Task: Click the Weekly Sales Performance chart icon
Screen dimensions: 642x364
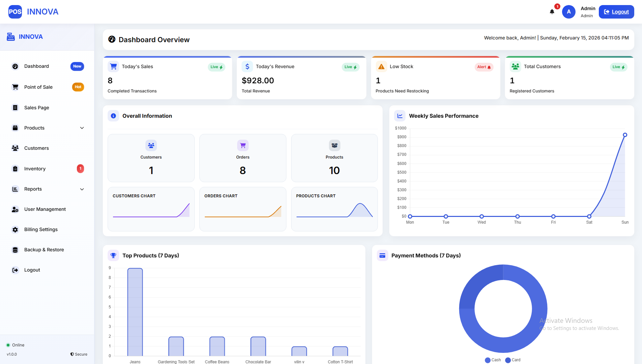Action: (400, 116)
